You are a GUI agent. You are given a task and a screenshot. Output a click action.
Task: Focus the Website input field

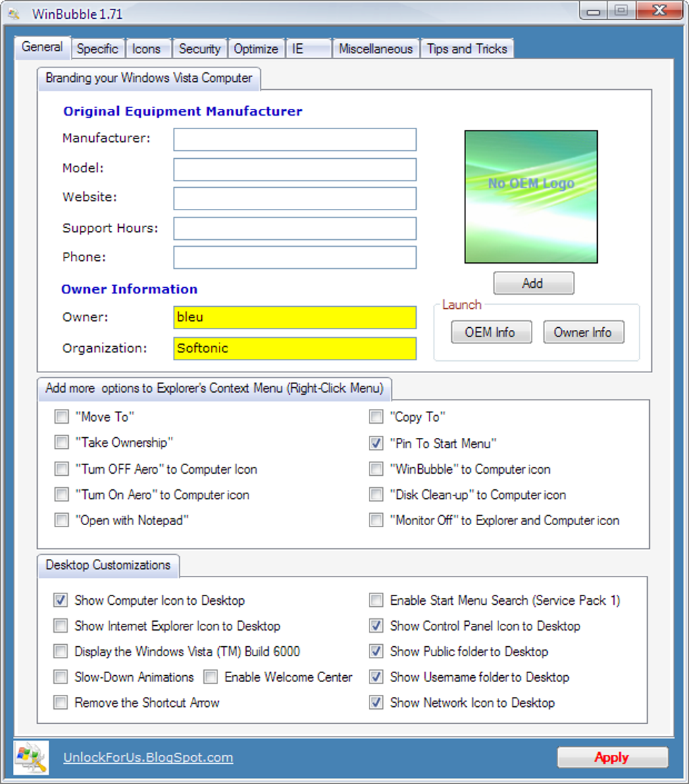pyautogui.click(x=295, y=199)
